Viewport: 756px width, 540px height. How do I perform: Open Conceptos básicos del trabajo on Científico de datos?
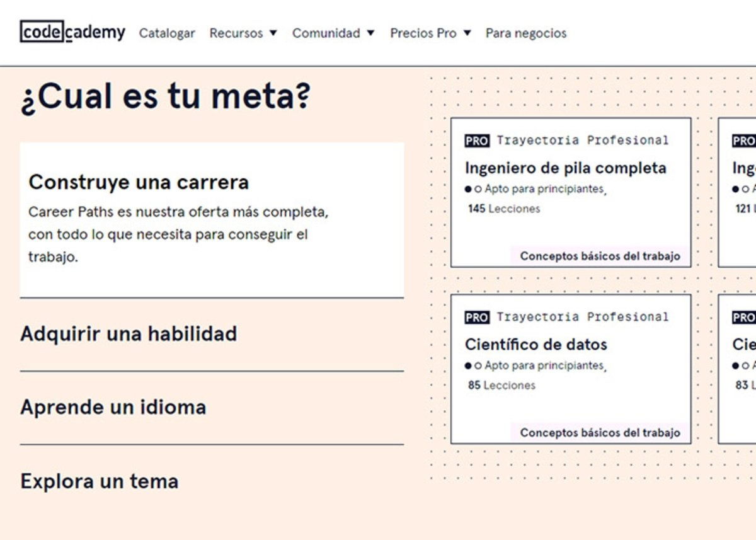click(600, 432)
